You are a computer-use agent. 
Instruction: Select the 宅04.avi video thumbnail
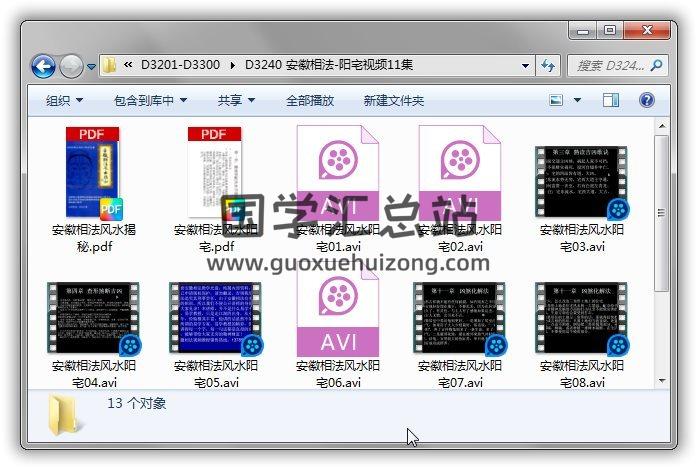click(x=94, y=319)
